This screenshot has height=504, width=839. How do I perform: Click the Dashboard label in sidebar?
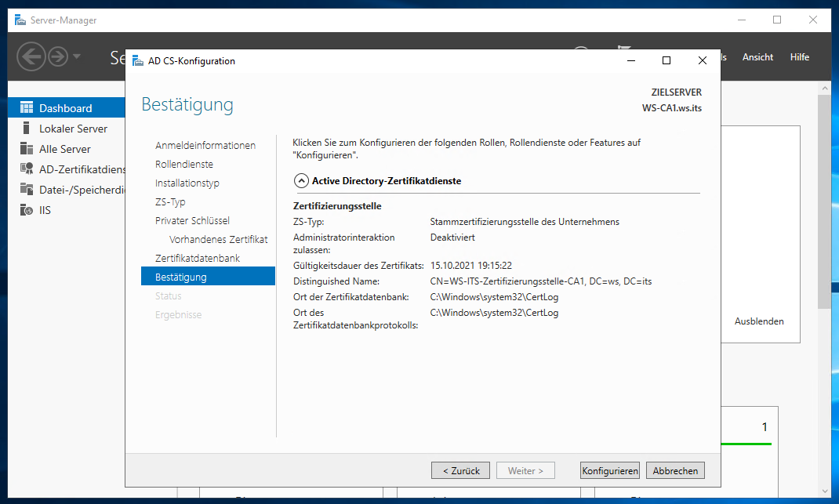[65, 108]
